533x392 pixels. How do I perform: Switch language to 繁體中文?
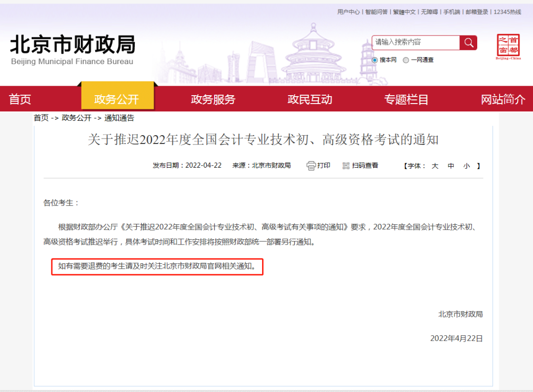click(x=406, y=11)
